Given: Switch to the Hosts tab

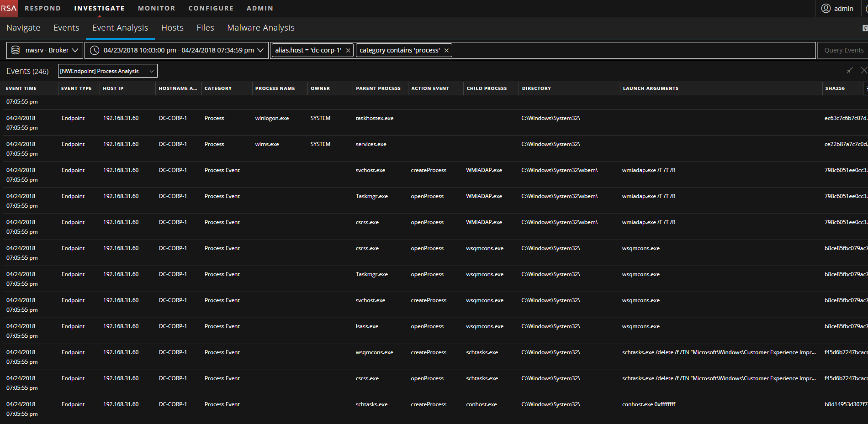Looking at the screenshot, I should [x=172, y=28].
